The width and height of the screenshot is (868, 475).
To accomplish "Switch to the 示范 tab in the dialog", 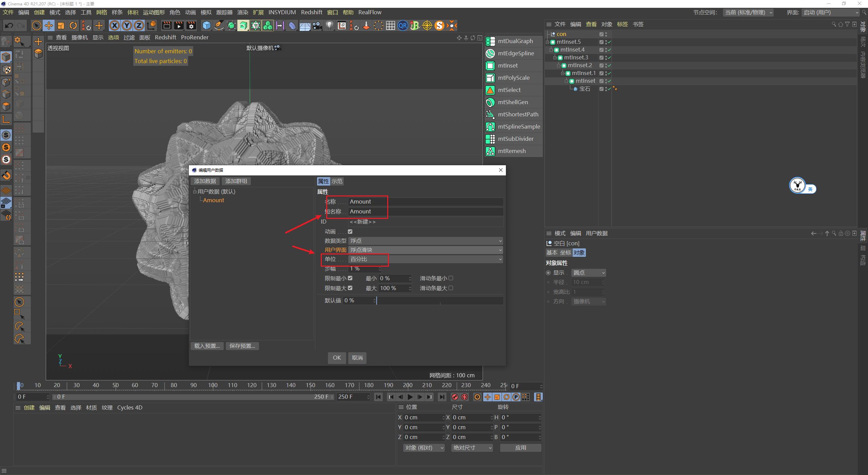I will [336, 181].
